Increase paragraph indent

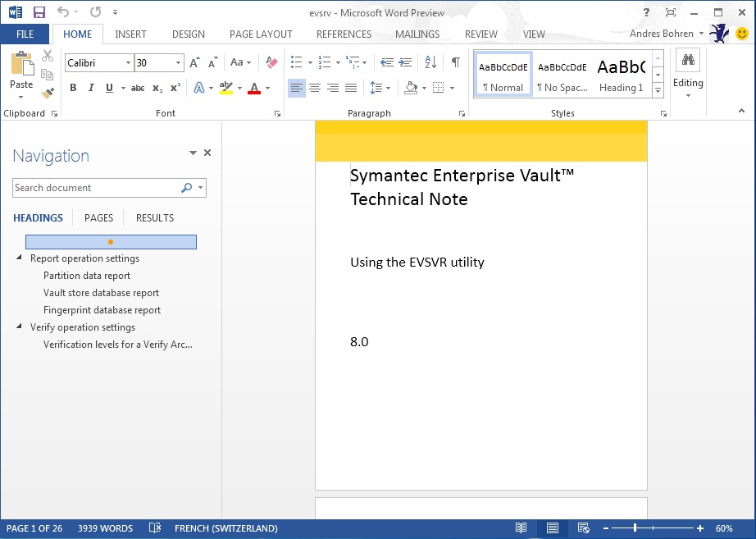(x=405, y=62)
